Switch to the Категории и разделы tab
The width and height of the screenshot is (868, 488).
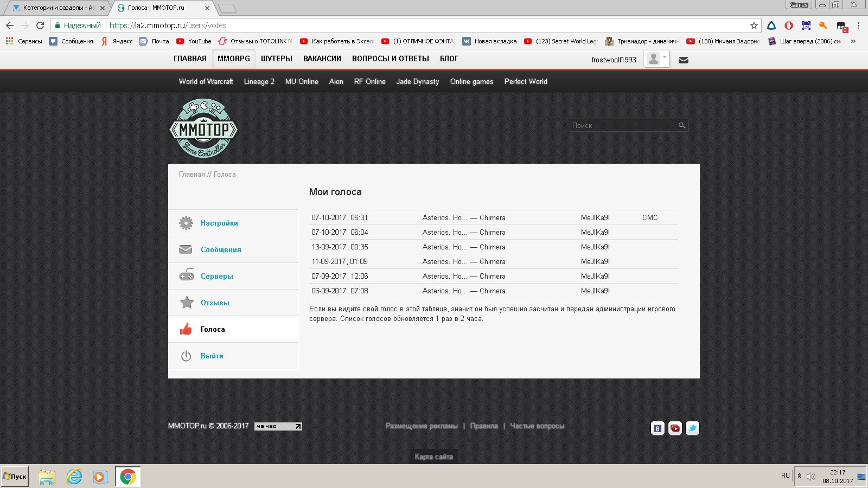click(59, 8)
